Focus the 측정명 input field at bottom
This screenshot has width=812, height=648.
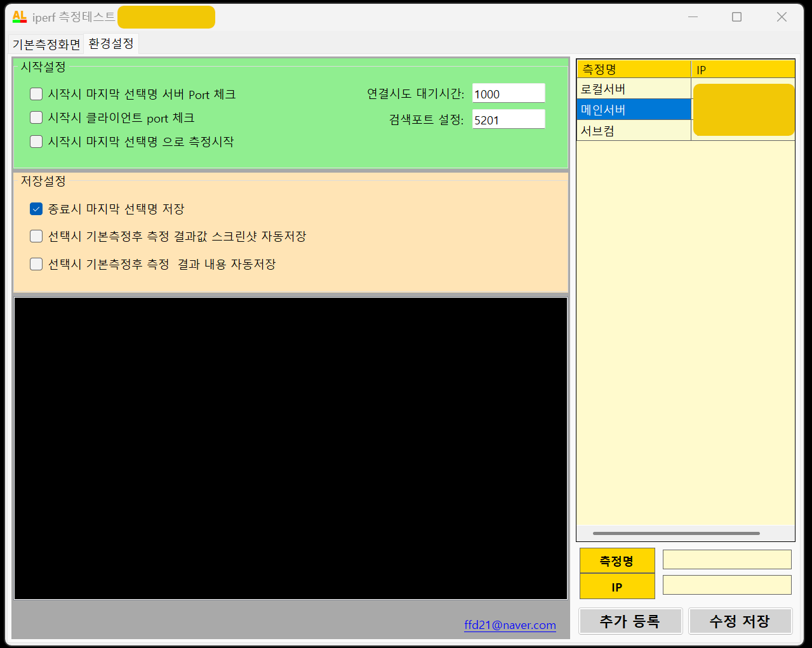727,560
